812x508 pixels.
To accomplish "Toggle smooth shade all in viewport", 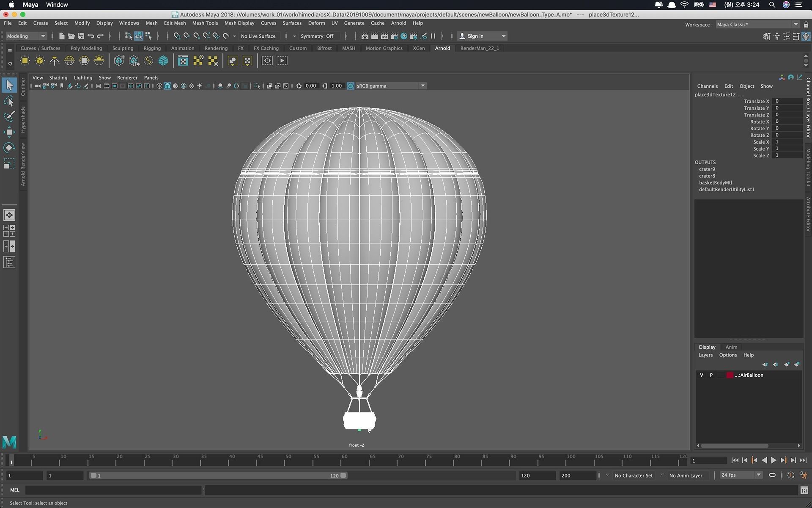I will pos(167,86).
